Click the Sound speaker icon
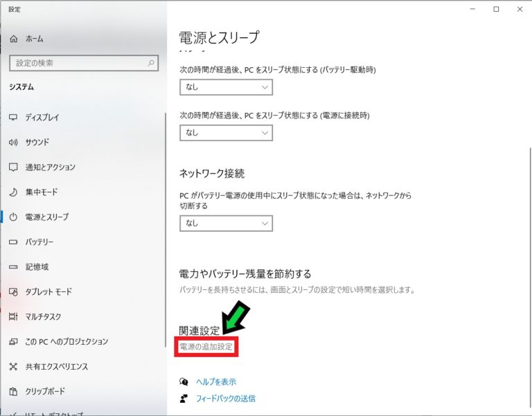The width and height of the screenshot is (532, 416). click(13, 143)
